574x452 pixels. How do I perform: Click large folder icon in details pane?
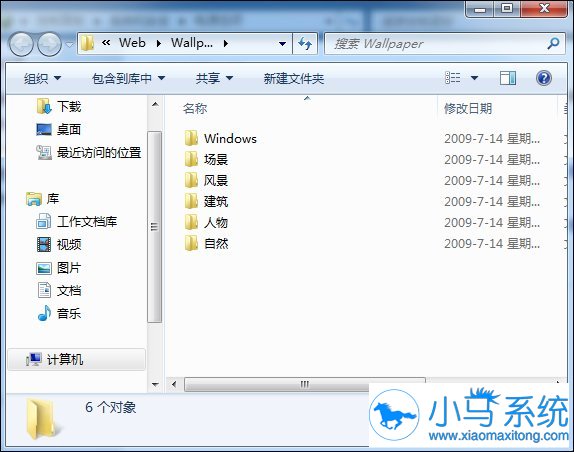[x=43, y=419]
